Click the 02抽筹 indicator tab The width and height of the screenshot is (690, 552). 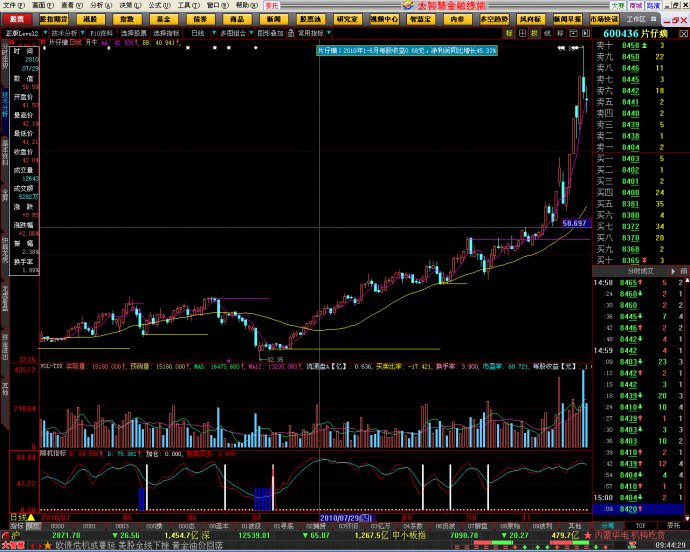click(316, 526)
